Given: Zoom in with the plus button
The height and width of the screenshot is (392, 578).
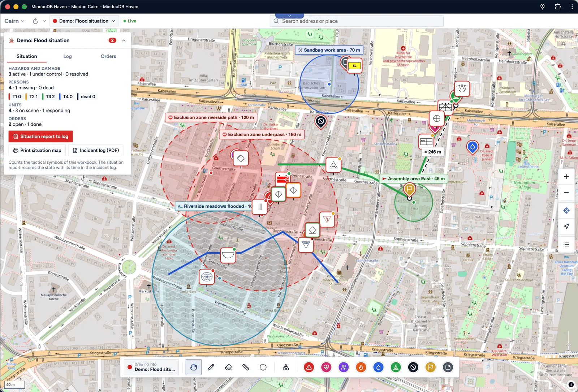Looking at the screenshot, I should point(566,177).
